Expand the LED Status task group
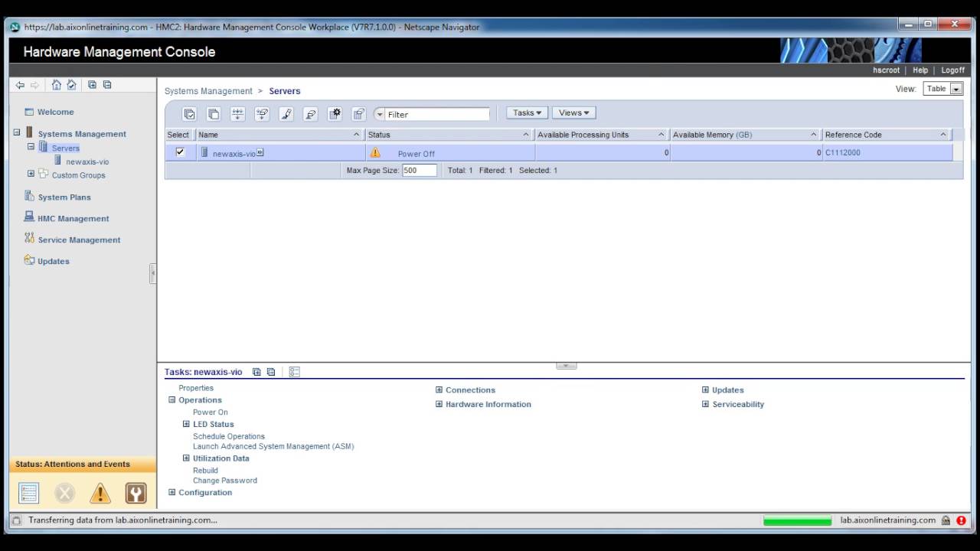Image resolution: width=980 pixels, height=551 pixels. coord(186,424)
